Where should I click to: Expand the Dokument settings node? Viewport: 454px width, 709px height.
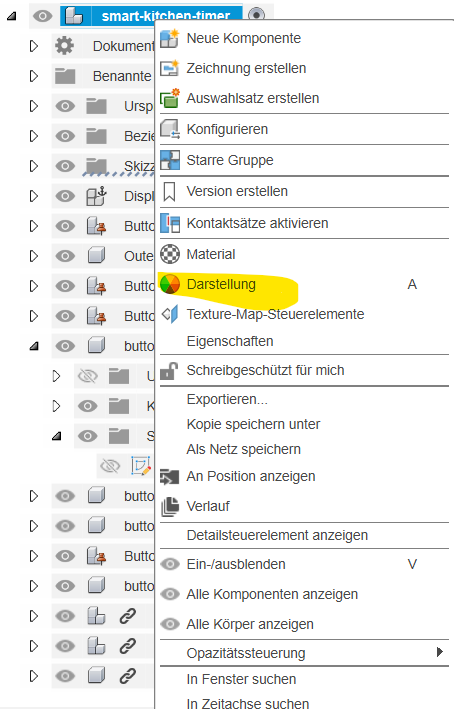point(34,46)
